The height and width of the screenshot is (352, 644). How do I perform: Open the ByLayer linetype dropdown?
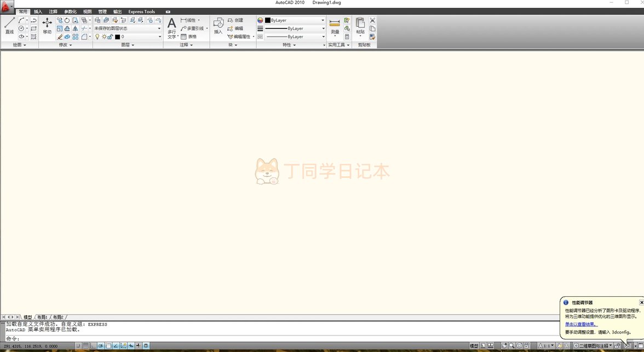pos(295,37)
